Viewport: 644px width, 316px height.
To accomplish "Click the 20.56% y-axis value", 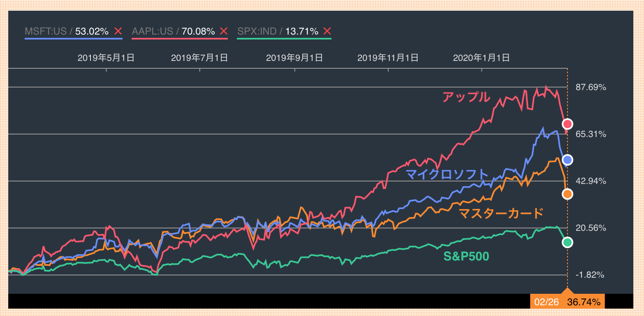I will click(x=591, y=228).
